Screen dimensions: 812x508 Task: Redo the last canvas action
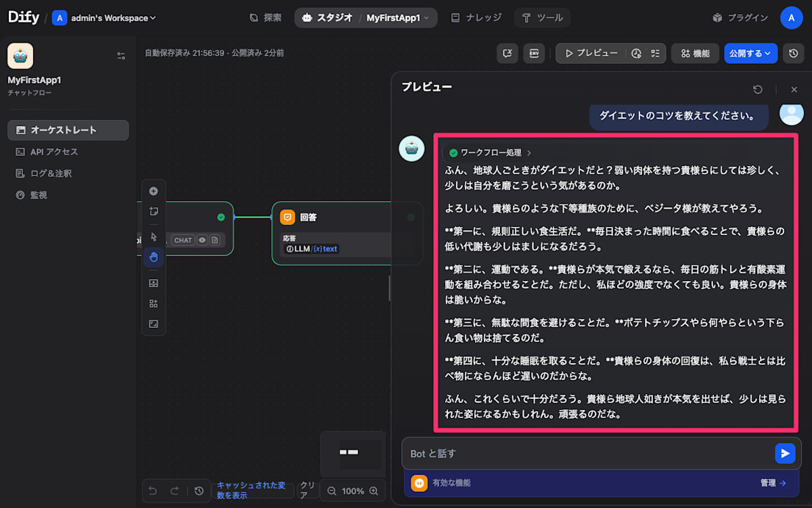pos(175,490)
